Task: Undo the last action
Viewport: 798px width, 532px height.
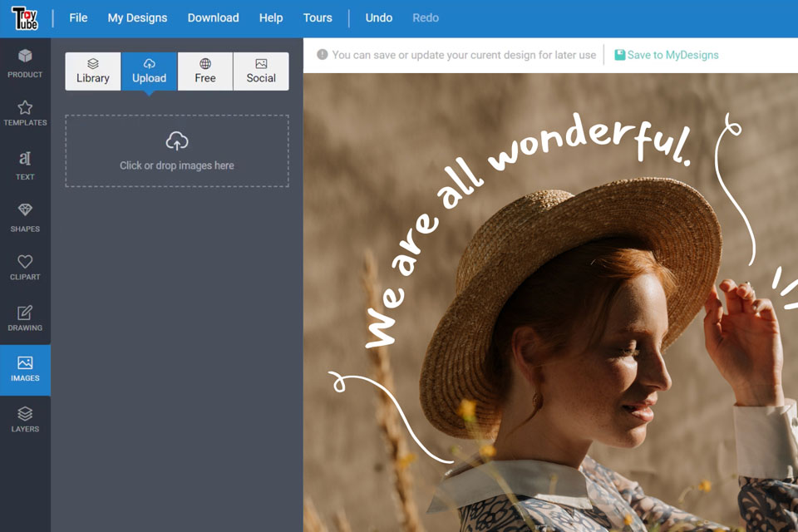Action: pos(379,17)
